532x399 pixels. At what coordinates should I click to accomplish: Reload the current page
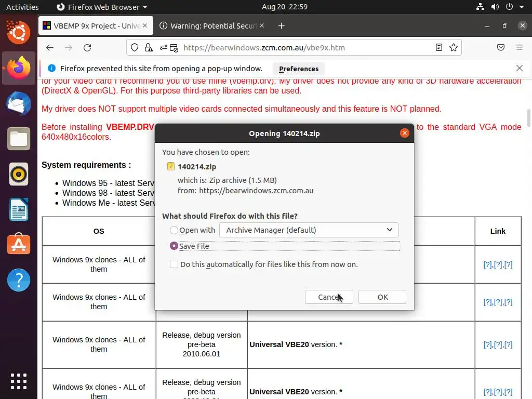point(87,47)
